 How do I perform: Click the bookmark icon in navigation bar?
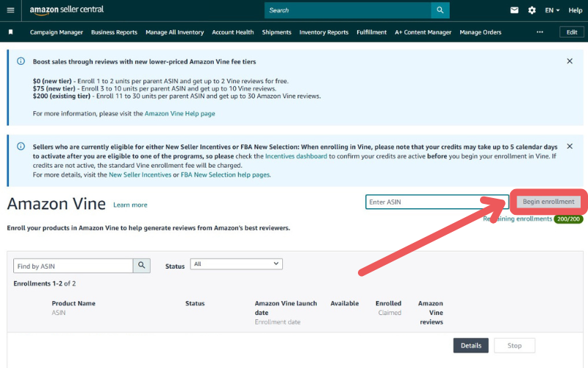10,32
